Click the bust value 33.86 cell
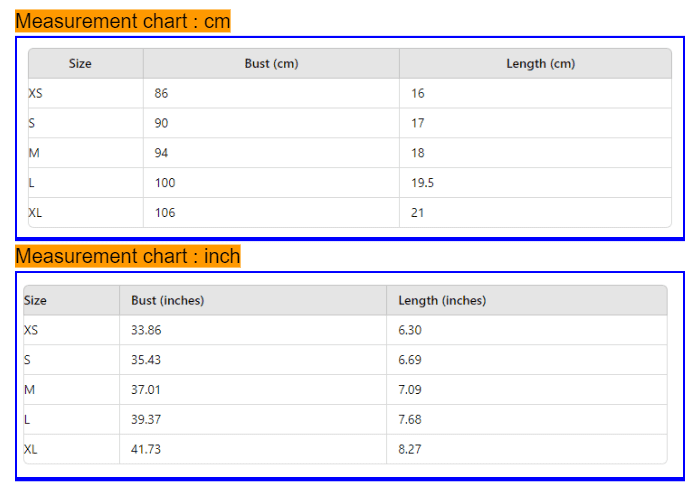This screenshot has width=693, height=488. tap(146, 330)
